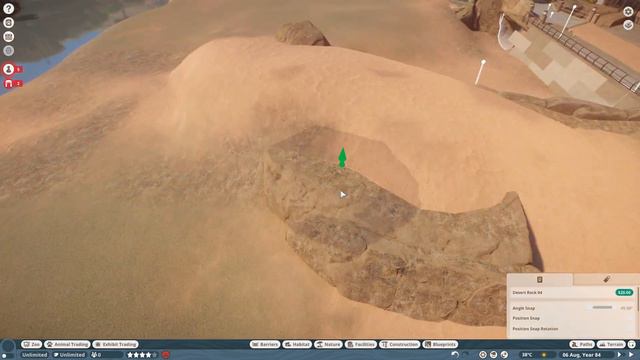Click the undo arrow icon

[455, 355]
